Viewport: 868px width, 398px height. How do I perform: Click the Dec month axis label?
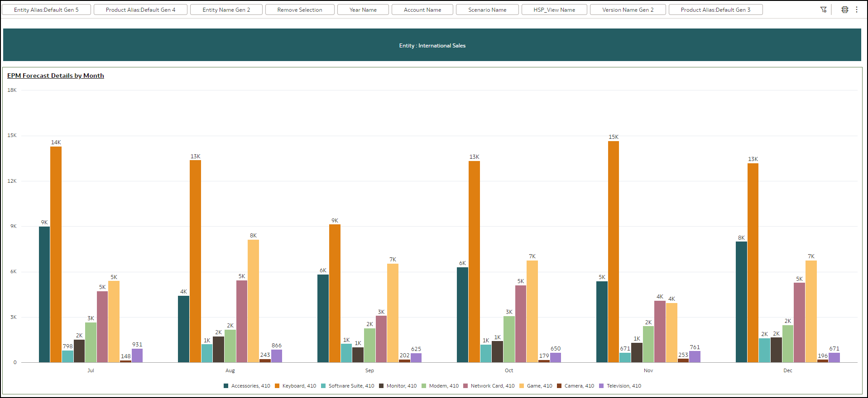[788, 370]
